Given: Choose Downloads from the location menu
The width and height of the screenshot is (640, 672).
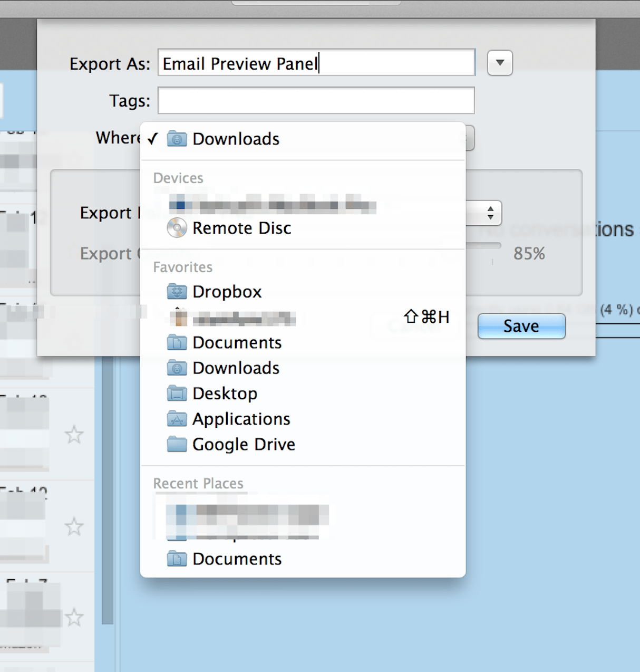Looking at the screenshot, I should tap(236, 139).
